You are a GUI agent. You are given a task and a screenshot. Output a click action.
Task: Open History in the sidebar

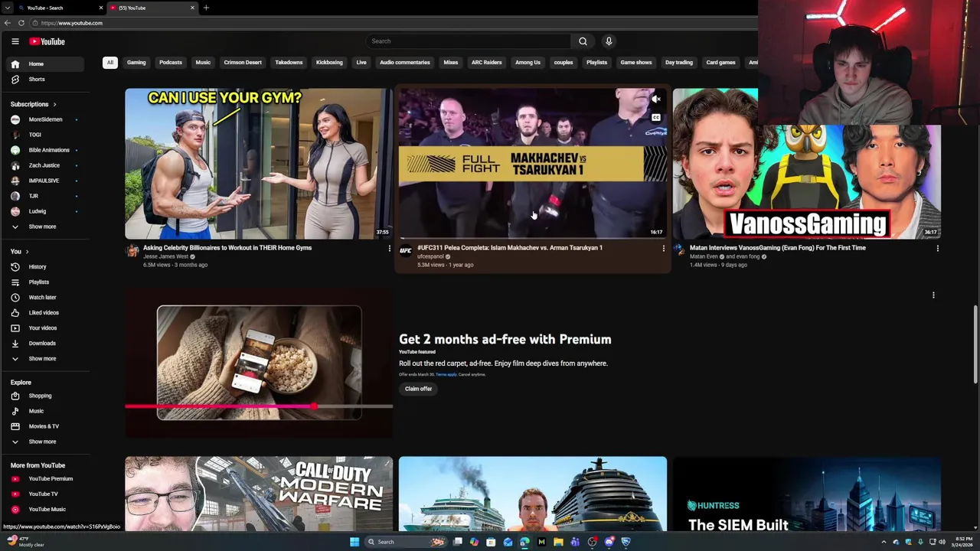(46, 267)
